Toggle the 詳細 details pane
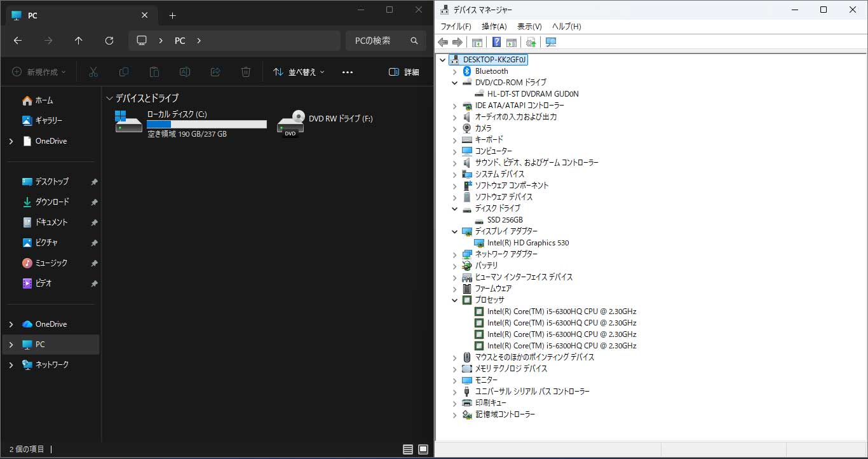The width and height of the screenshot is (868, 459). (x=403, y=72)
